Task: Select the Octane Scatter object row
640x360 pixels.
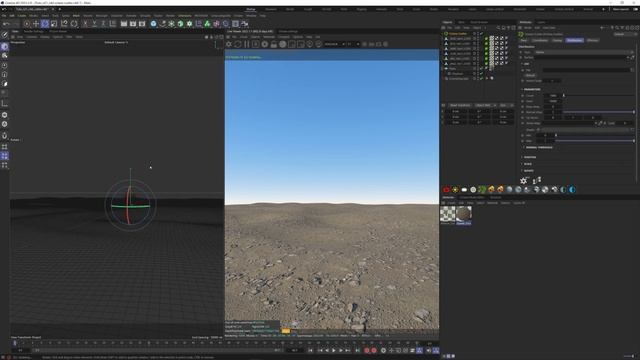Action: click(458, 33)
